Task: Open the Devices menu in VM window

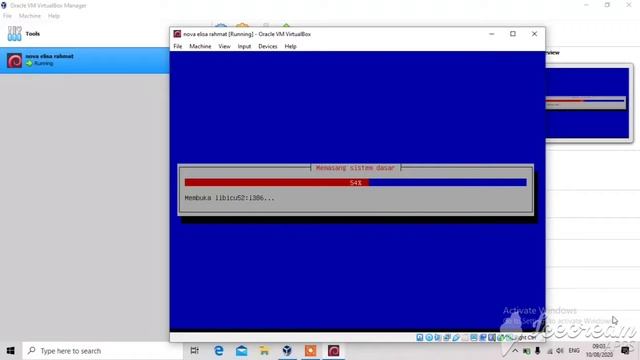Action: point(268,47)
